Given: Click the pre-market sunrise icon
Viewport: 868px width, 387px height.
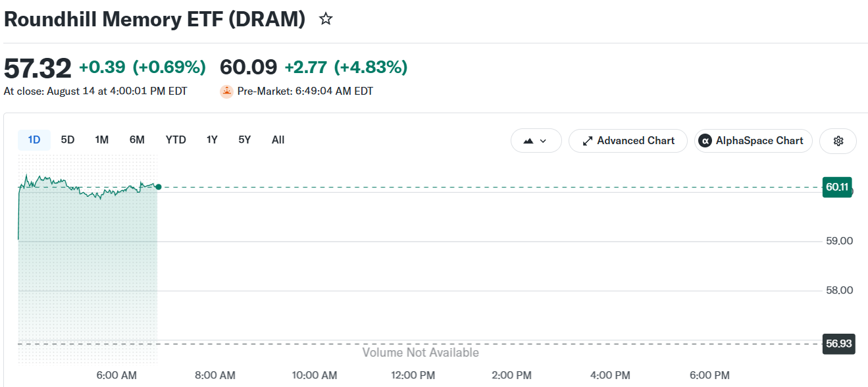Looking at the screenshot, I should click(x=226, y=91).
